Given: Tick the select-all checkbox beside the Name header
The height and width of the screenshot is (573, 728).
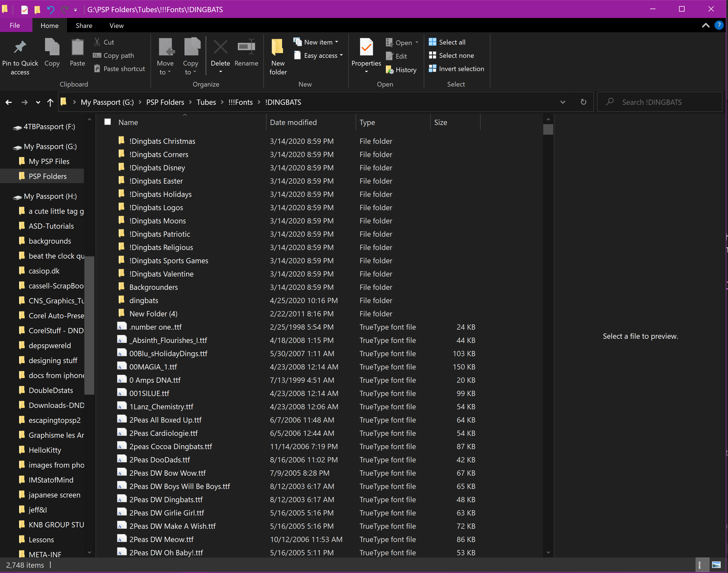Looking at the screenshot, I should pos(108,122).
